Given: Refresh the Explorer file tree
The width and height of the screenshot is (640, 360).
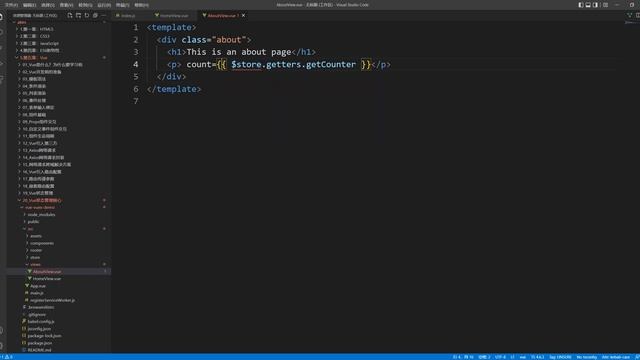Looking at the screenshot, I should coord(87,16).
